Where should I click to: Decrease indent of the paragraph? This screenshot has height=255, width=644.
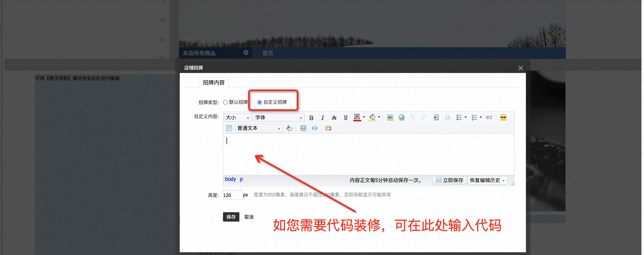[448, 118]
